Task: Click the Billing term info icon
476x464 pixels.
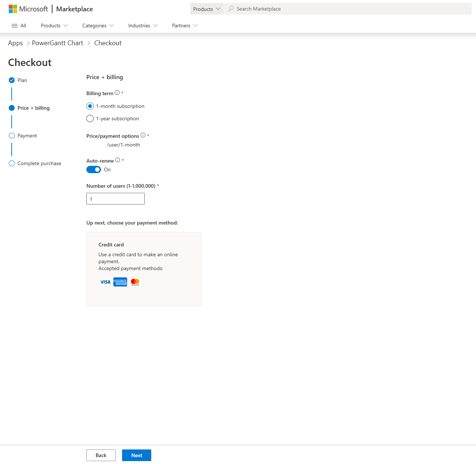Action: [117, 93]
